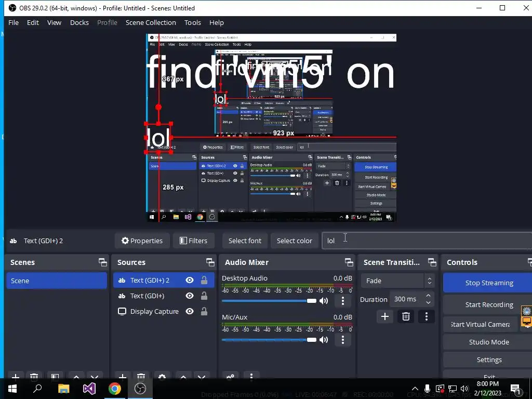Click the Duration 300 ms field

(412, 299)
